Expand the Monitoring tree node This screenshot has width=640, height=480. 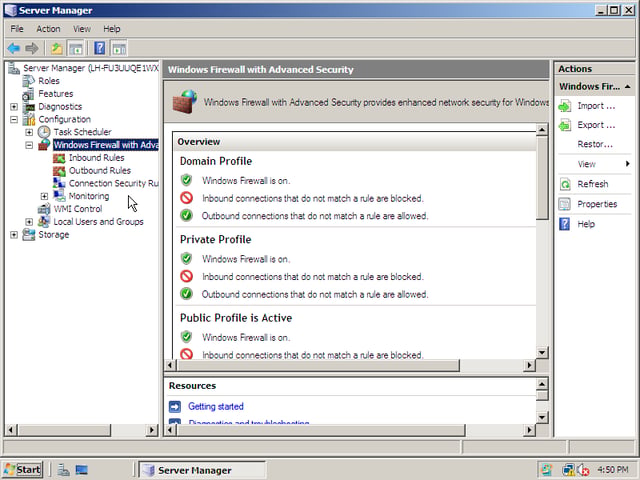44,196
